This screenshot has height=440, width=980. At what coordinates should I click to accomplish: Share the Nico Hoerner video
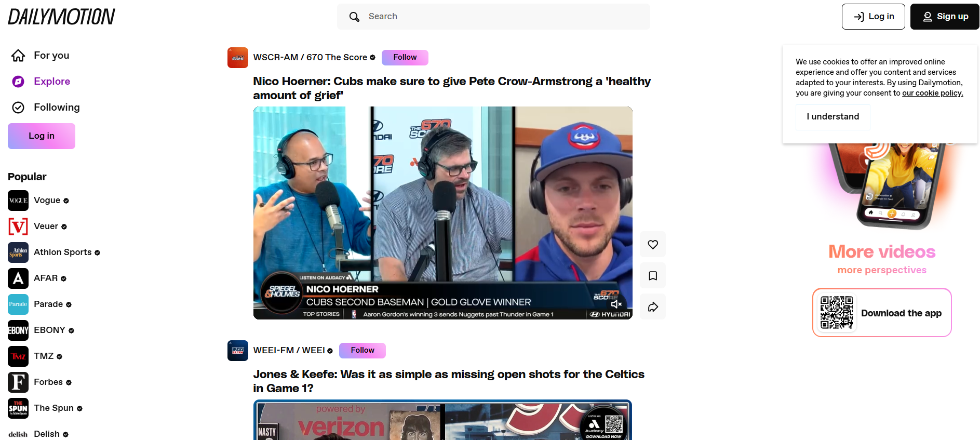653,307
